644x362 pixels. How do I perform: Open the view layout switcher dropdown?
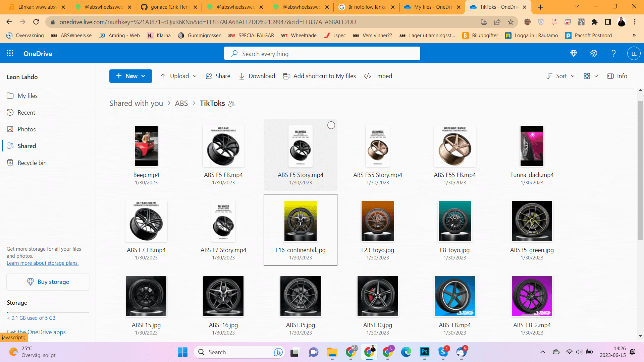591,76
